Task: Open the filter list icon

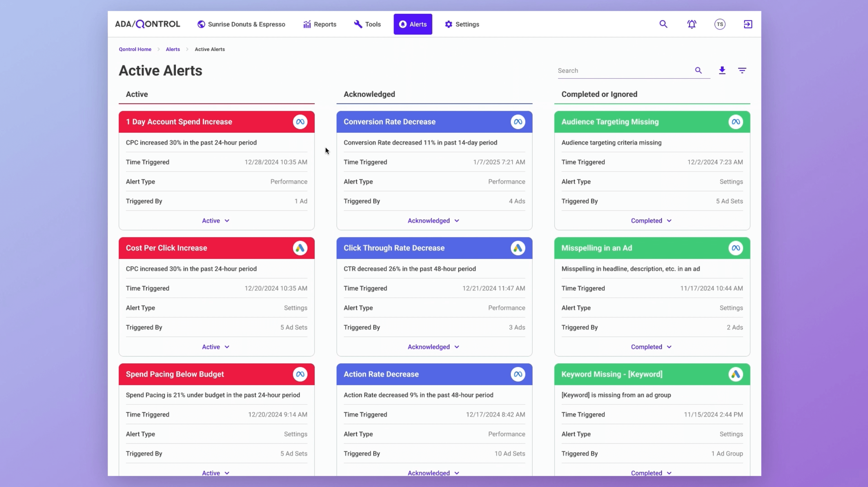Action: [742, 71]
